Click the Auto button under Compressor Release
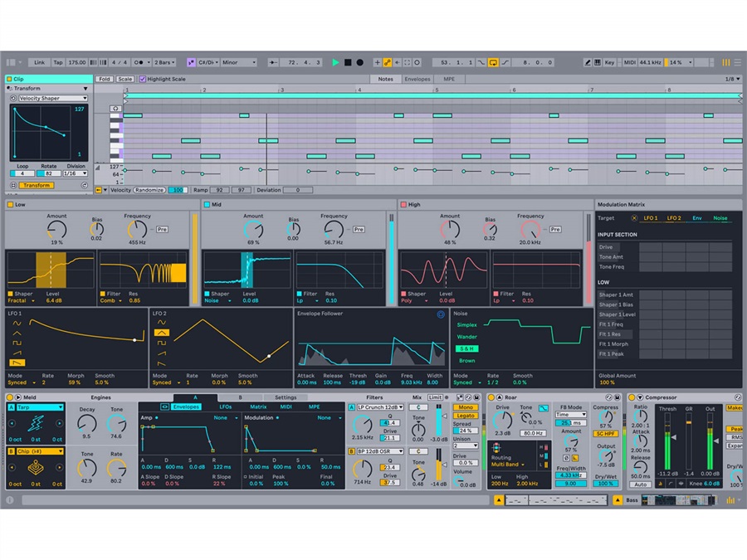This screenshot has height=560, width=747. pos(639,483)
